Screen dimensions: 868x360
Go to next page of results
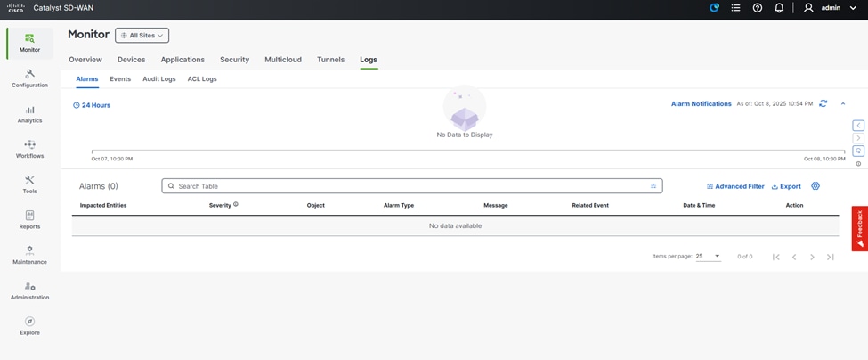pyautogui.click(x=812, y=257)
